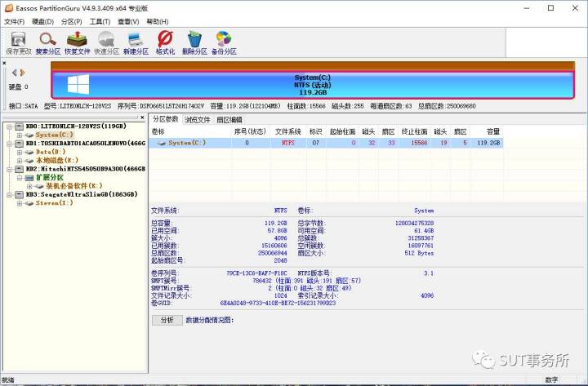Collapse the HD2 Hitachi disk node
The width and height of the screenshot is (588, 386).
point(10,169)
